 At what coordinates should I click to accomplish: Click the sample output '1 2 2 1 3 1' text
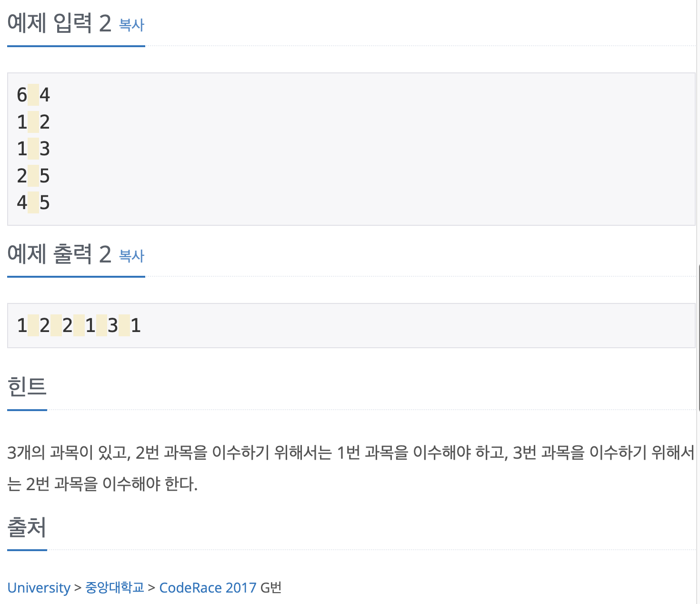coord(79,325)
